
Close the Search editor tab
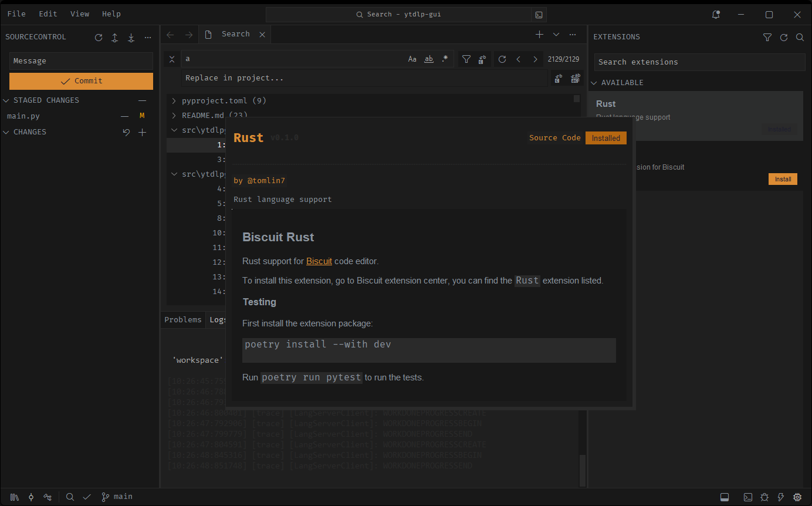[x=262, y=35]
